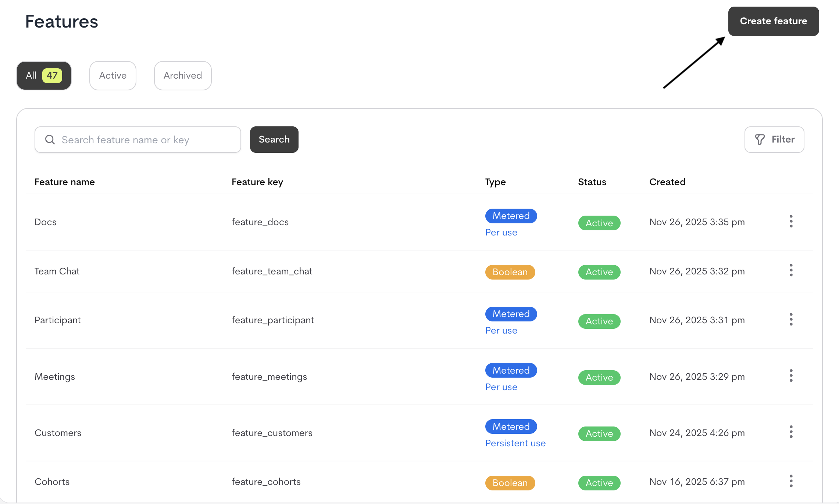Click Persistent use on the Customers row
Screen dimensions: 839x504
(515, 443)
